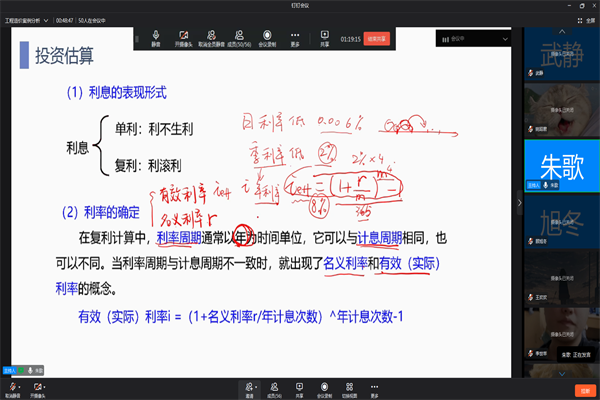Click microphone icon in host badge bottom-left

click(30, 371)
